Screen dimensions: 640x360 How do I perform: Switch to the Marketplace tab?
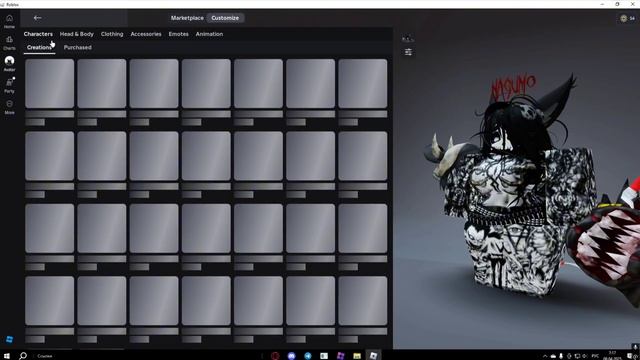coord(187,18)
